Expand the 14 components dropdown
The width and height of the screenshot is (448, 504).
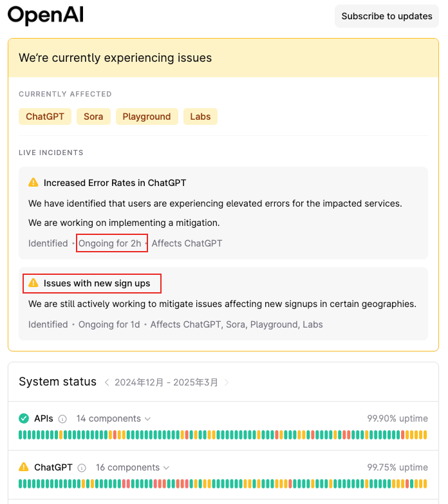pos(113,418)
